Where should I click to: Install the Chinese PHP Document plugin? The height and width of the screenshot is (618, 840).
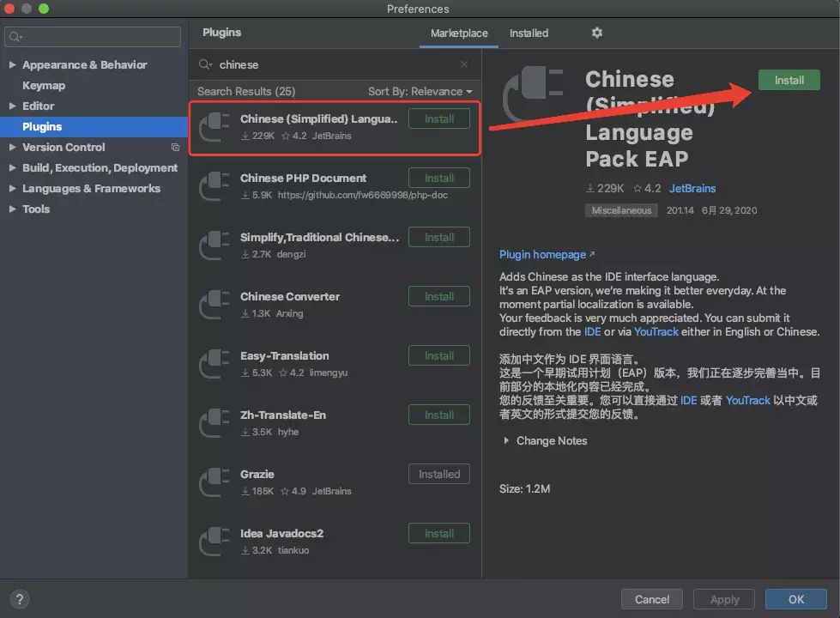click(438, 178)
